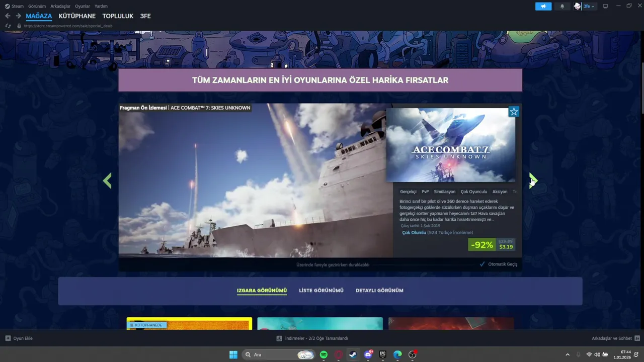Open the Steam announcements megaphone button
This screenshot has width=644, height=362.
[x=543, y=7]
